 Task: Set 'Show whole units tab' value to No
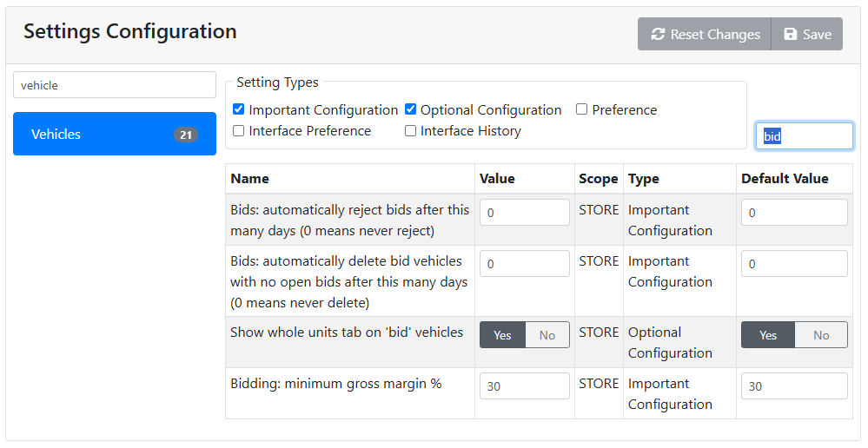pos(547,335)
